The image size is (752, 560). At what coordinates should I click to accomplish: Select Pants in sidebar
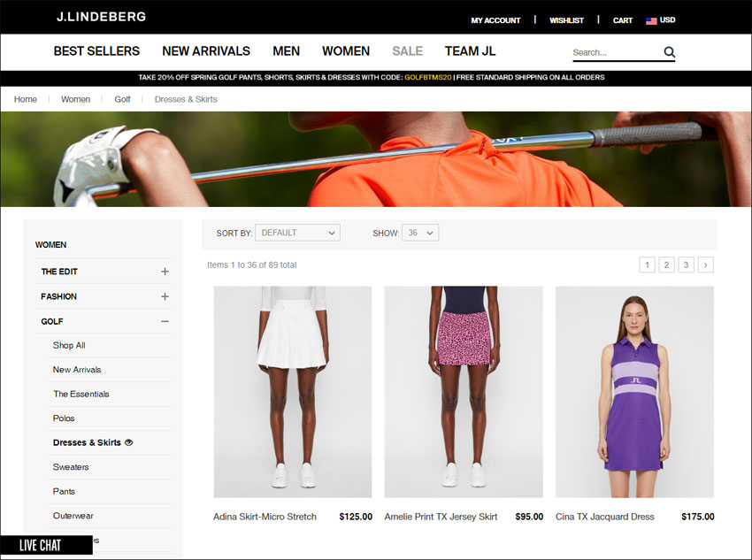64,492
